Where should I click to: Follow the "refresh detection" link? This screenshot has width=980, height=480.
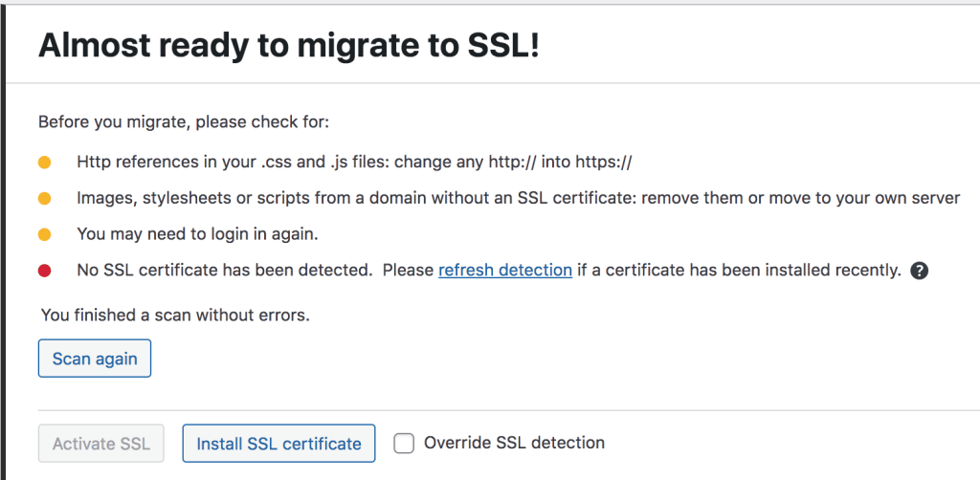pyautogui.click(x=505, y=270)
